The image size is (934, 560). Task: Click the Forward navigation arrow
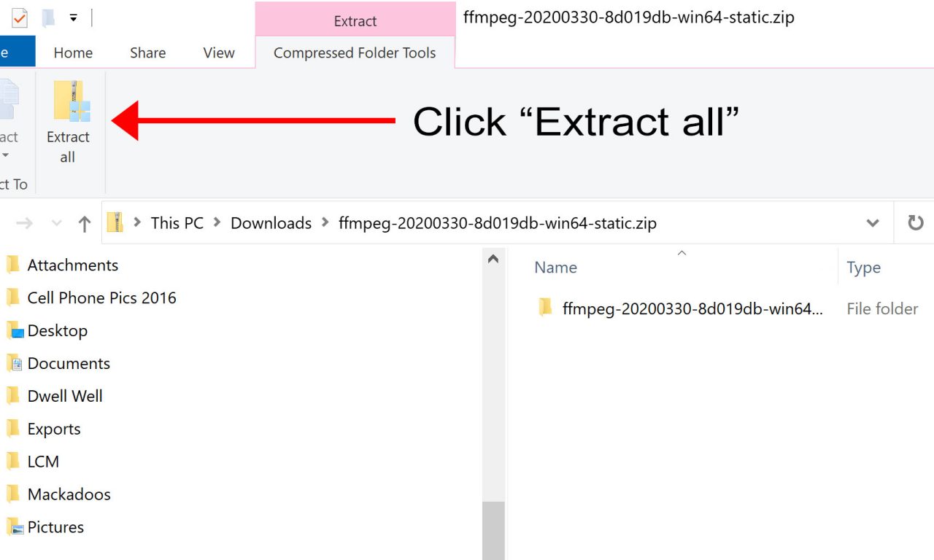25,224
